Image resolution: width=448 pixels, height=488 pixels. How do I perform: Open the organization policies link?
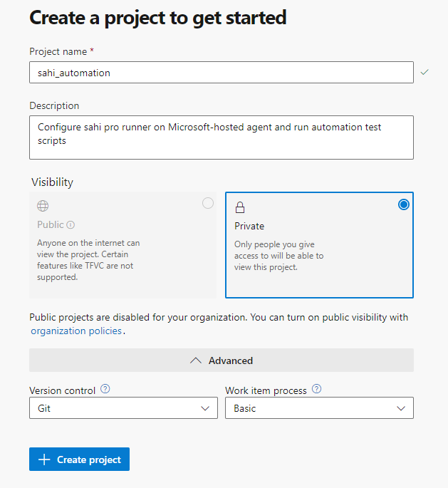pos(76,331)
